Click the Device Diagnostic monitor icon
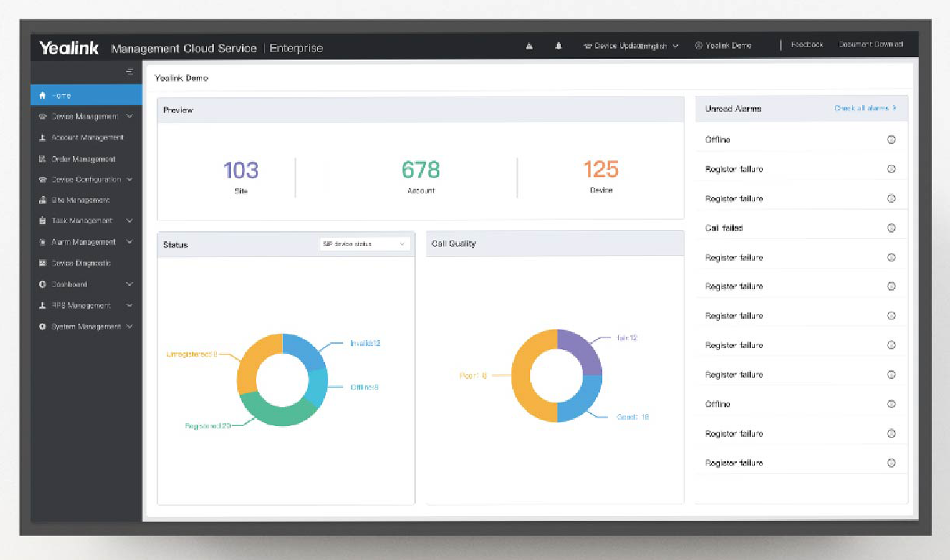This screenshot has width=950, height=560. pos(43,263)
